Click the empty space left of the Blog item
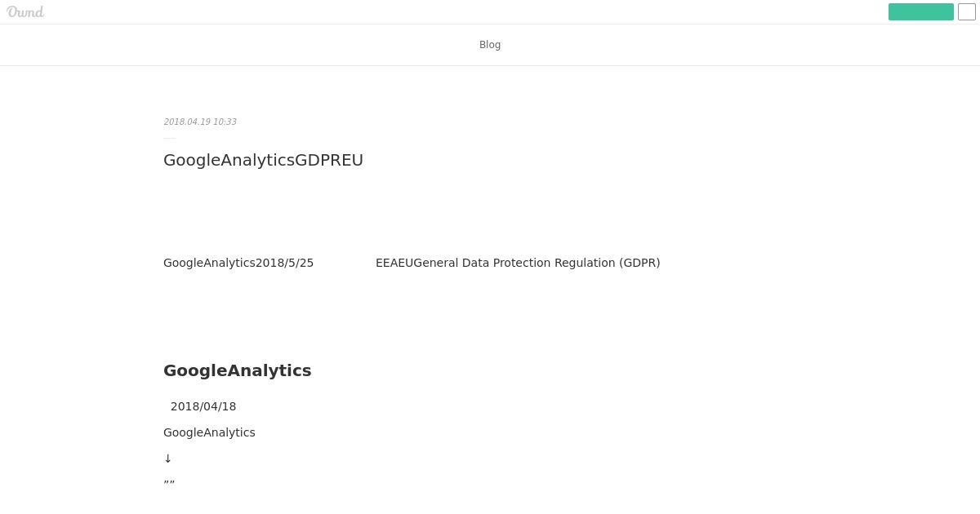The height and width of the screenshot is (514, 980). tap(237, 45)
